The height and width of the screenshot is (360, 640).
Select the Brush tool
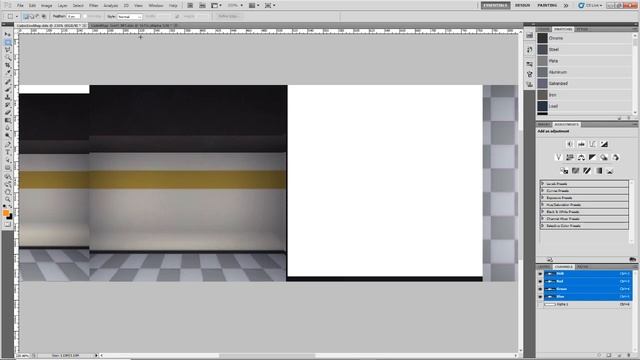(8, 89)
